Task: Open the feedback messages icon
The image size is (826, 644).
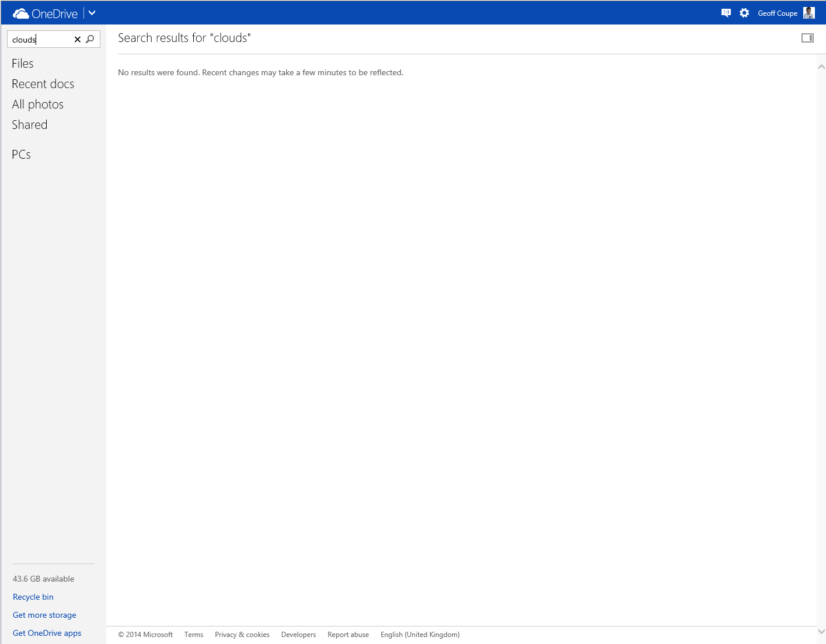Action: [x=726, y=13]
